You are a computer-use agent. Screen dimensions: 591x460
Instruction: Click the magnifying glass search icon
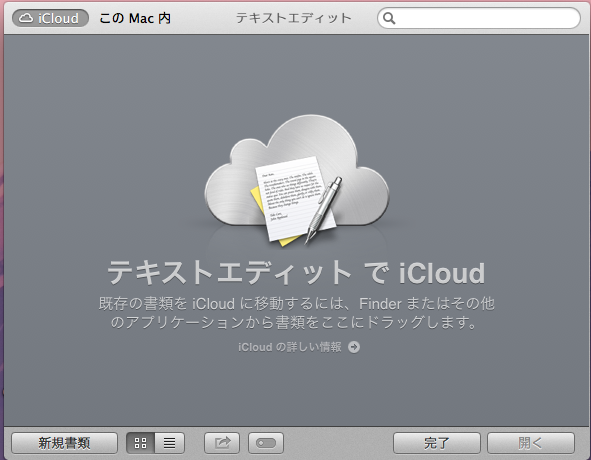(389, 18)
